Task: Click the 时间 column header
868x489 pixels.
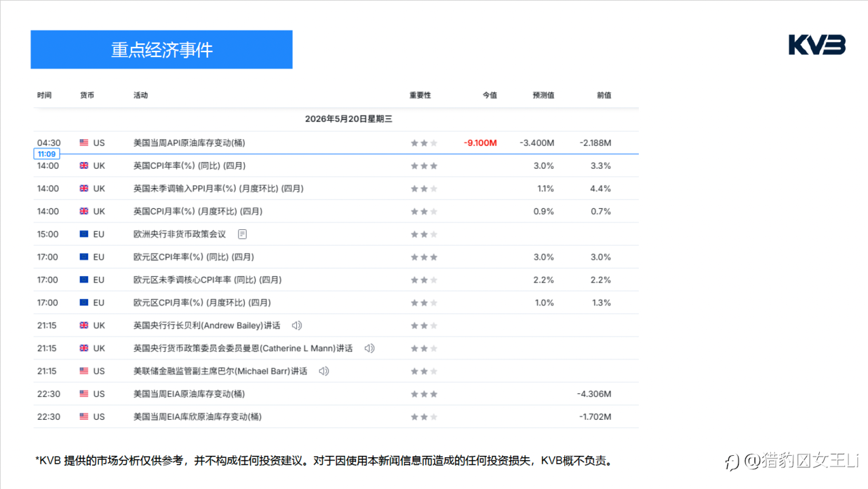Action: click(44, 96)
